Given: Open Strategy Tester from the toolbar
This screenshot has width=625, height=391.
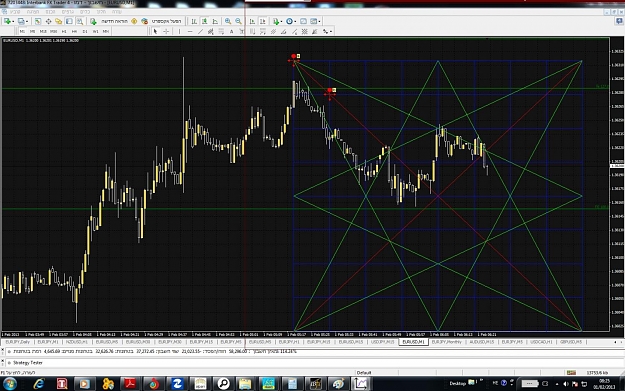Looking at the screenshot, I should pos(80,21).
